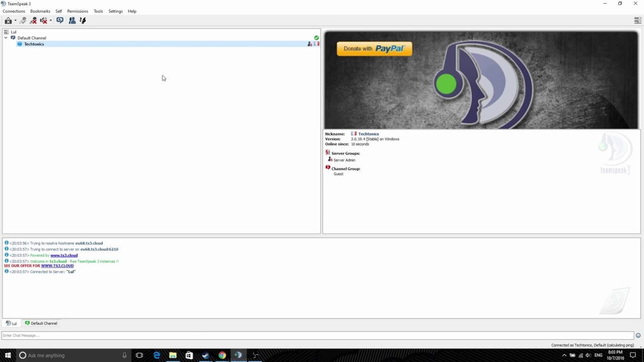
Task: Open Google Chrome from the taskbar
Action: coord(222,355)
